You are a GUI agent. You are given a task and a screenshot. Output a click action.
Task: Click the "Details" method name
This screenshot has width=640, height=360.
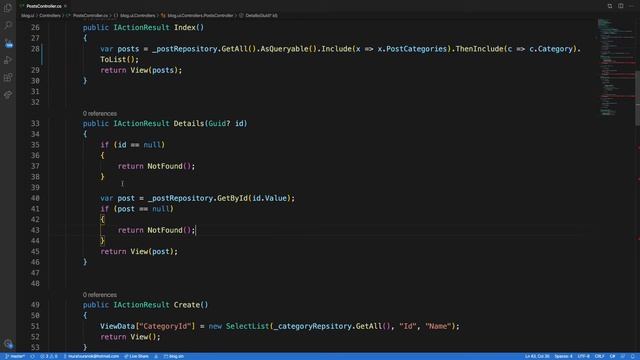pos(189,123)
